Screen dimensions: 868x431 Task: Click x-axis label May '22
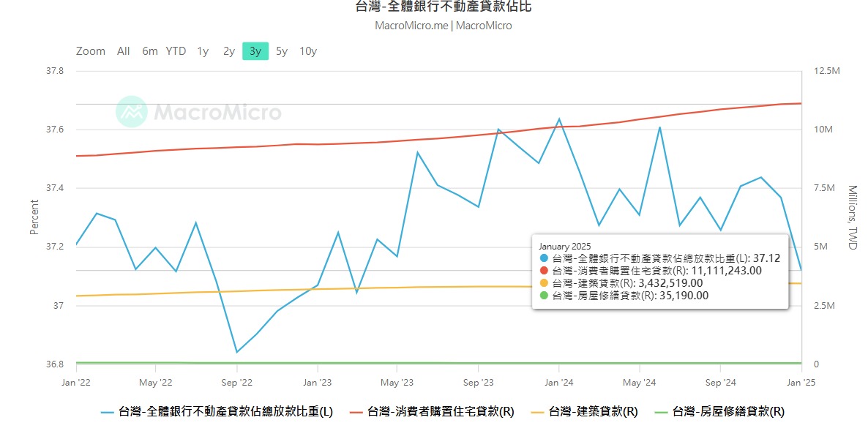(x=156, y=382)
